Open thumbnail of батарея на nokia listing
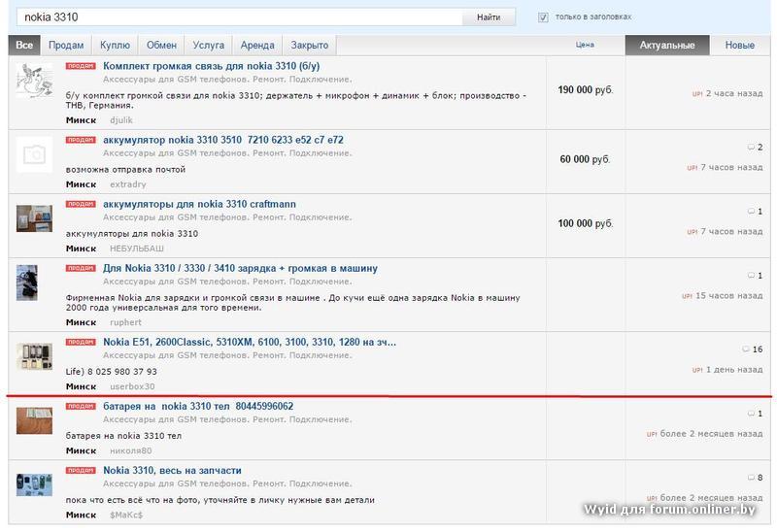777x532 pixels. pyautogui.click(x=34, y=420)
